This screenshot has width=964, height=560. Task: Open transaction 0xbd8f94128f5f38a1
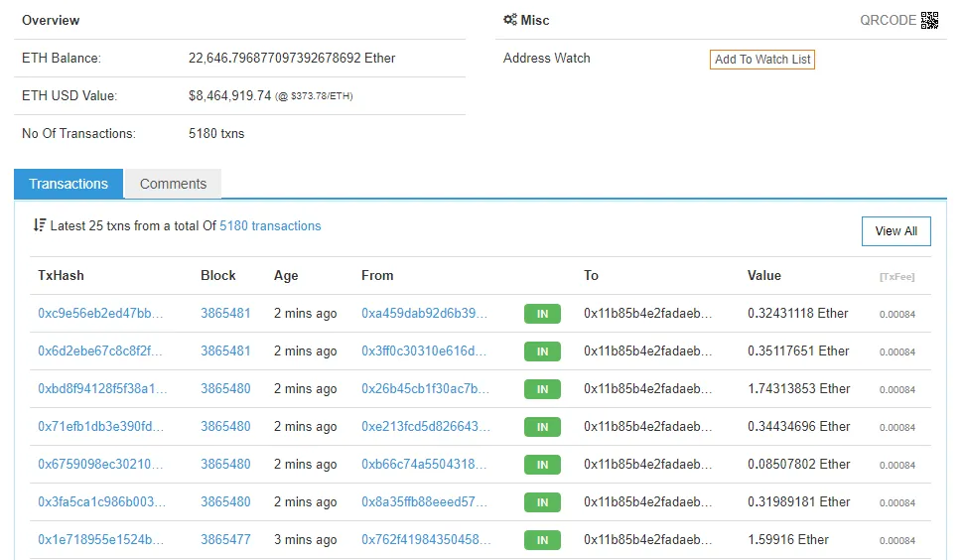pos(102,388)
